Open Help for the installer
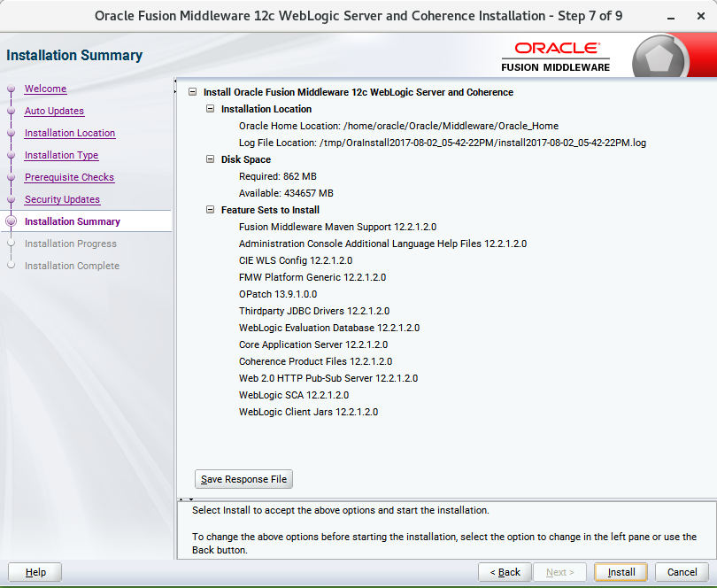Viewport: 717px width, 588px height. (x=35, y=572)
